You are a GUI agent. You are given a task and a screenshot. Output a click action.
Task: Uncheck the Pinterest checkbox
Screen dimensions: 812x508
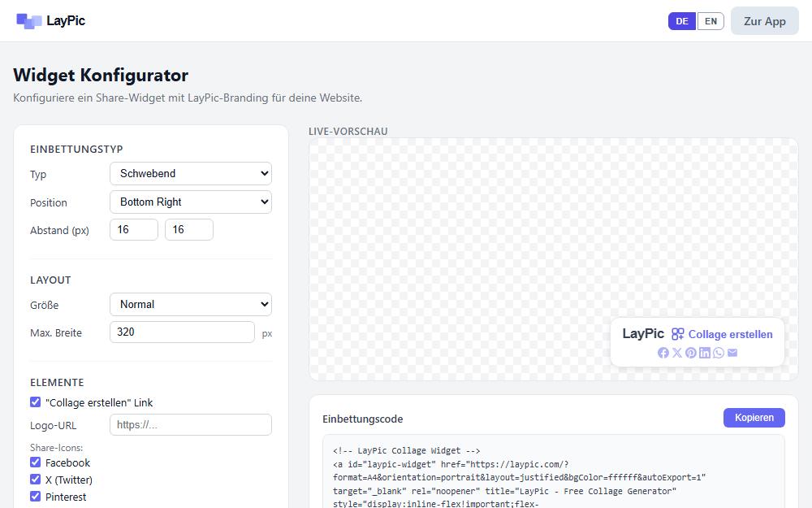35,496
